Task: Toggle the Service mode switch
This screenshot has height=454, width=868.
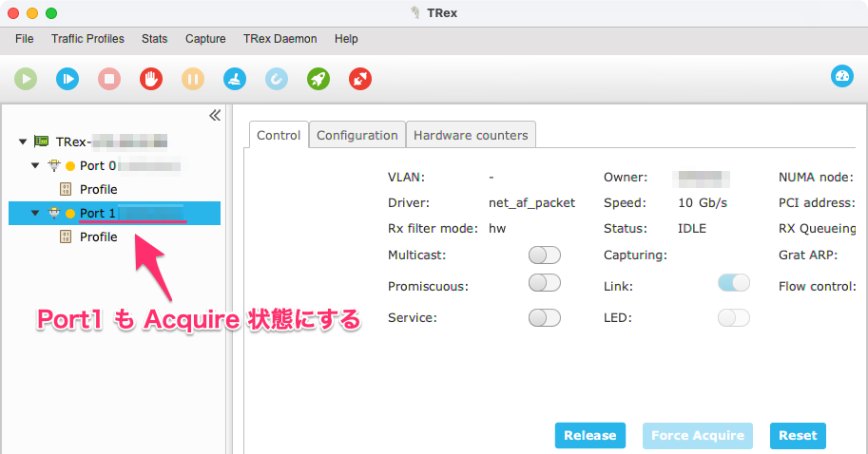Action: point(545,318)
